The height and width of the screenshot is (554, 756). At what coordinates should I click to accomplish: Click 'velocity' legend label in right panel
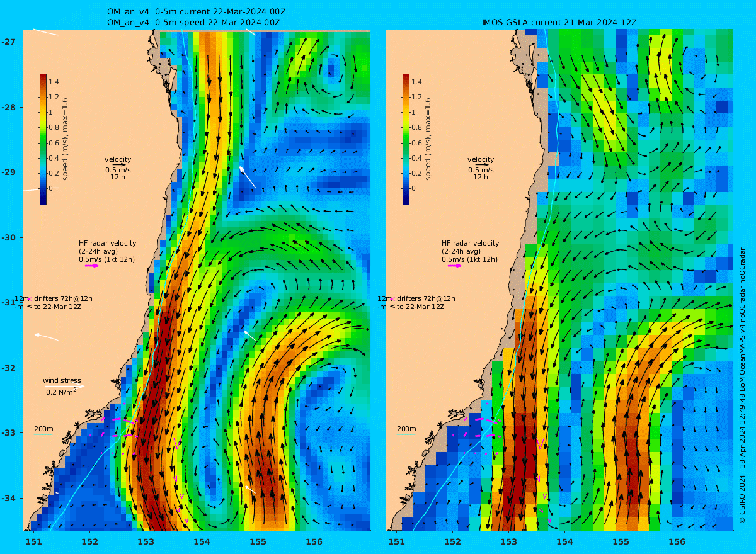coord(481,159)
